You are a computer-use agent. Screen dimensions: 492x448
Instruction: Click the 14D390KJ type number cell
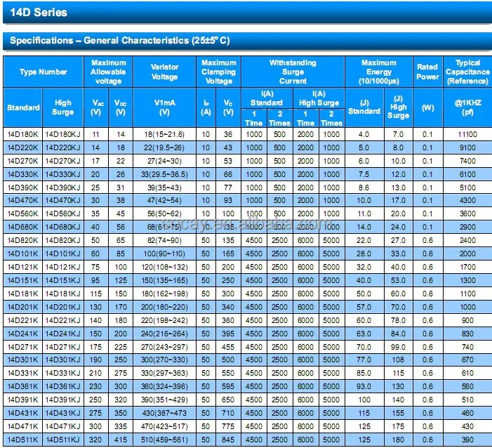point(63,187)
